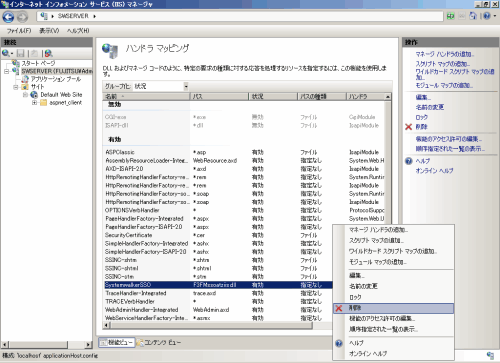Switch to the Content View tab
The height and width of the screenshot is (363, 500).
[159, 342]
